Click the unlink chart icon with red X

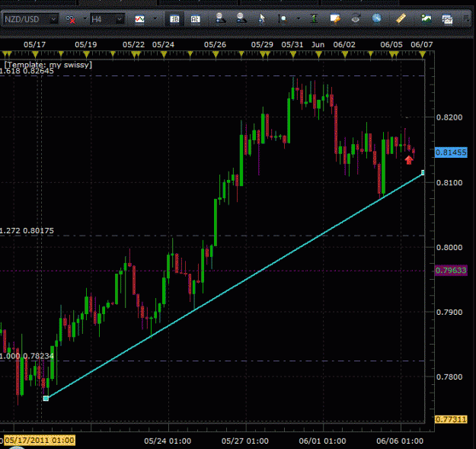(71, 20)
